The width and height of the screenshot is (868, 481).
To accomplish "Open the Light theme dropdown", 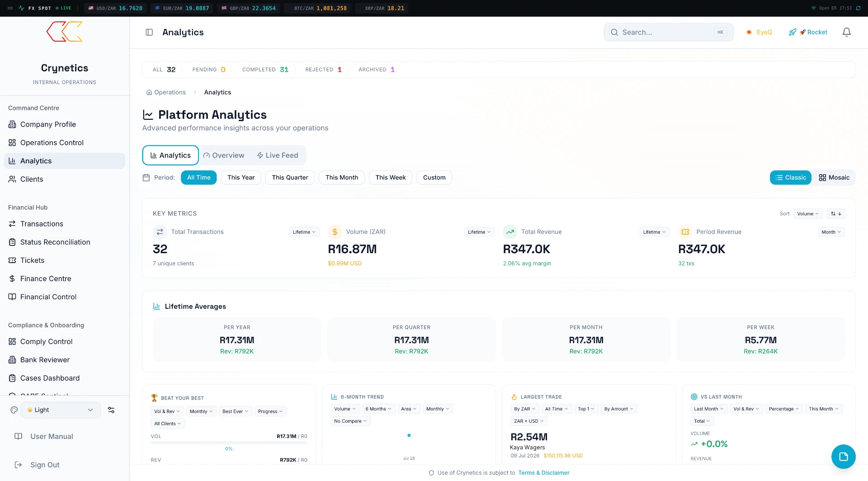I will point(61,410).
